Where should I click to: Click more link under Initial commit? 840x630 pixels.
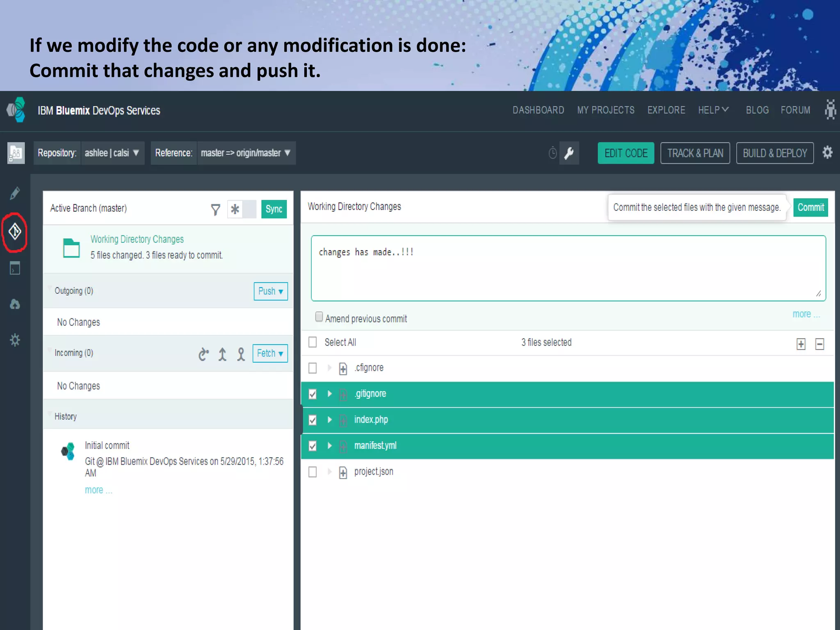click(98, 490)
